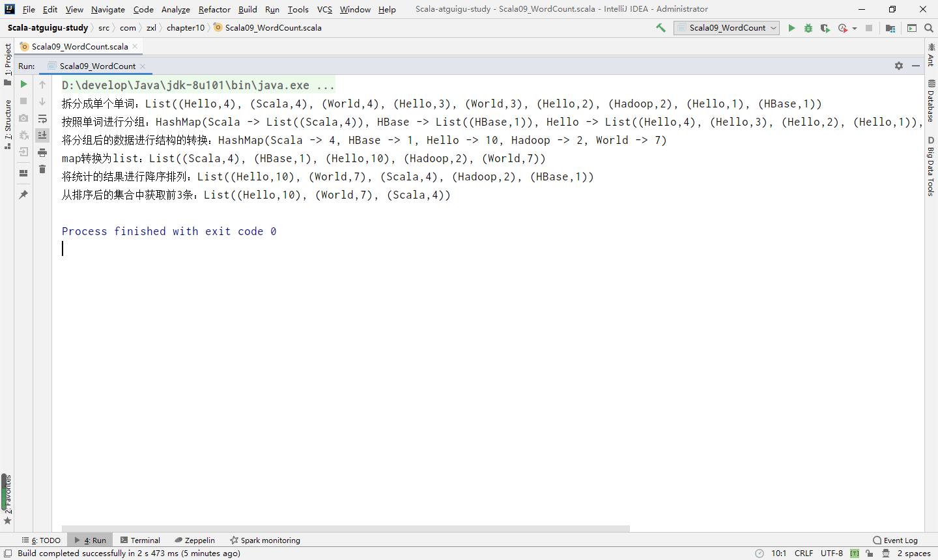Select the Scala09_WordCount run tab
Viewport: 938px width, 560px height.
click(x=98, y=66)
